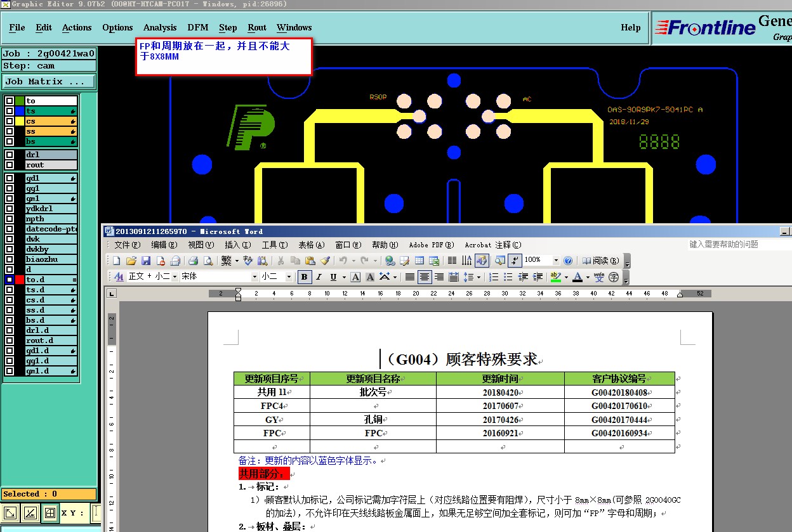Click the Job Matrix button
This screenshot has height=532, width=792.
(x=49, y=81)
